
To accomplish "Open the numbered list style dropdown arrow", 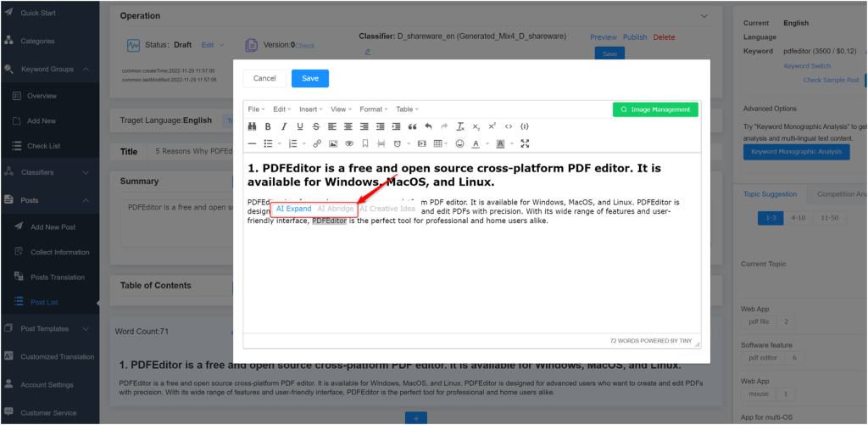I will 304,143.
